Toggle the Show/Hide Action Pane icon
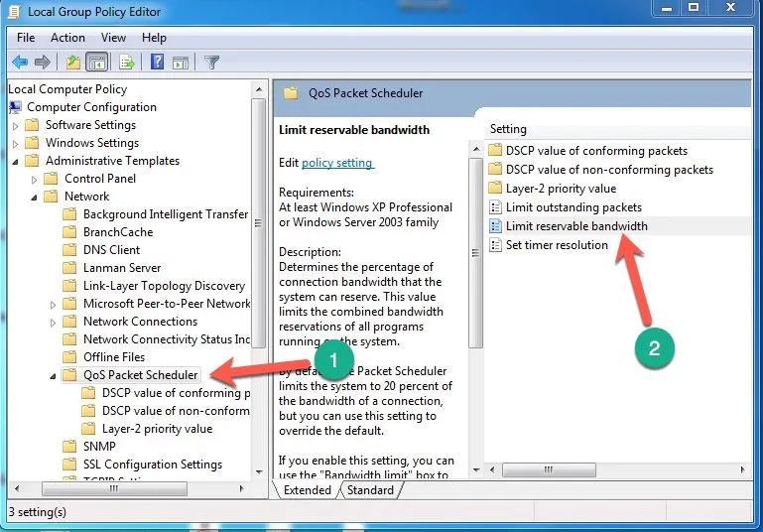 [x=181, y=63]
